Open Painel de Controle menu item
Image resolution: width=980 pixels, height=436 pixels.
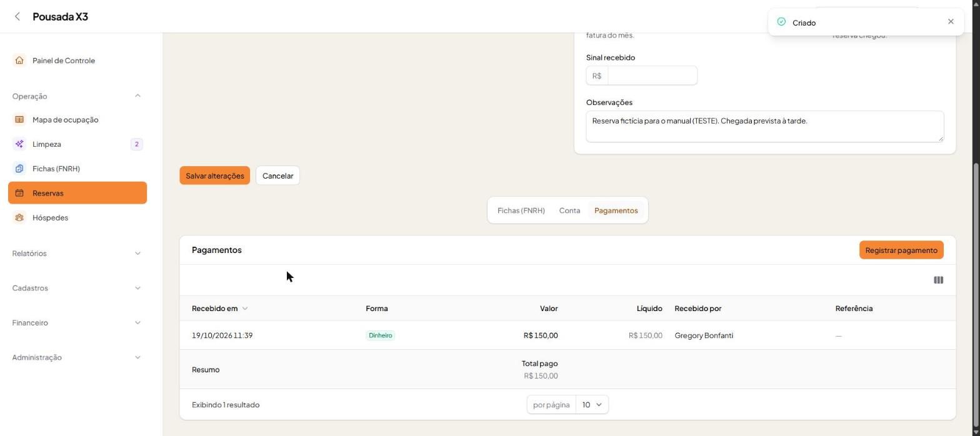[77, 61]
